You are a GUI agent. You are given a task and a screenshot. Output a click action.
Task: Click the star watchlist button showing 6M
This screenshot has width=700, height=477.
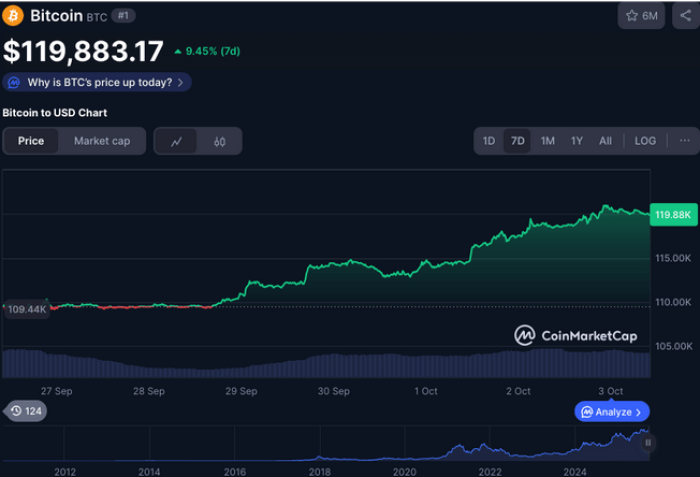(x=641, y=16)
